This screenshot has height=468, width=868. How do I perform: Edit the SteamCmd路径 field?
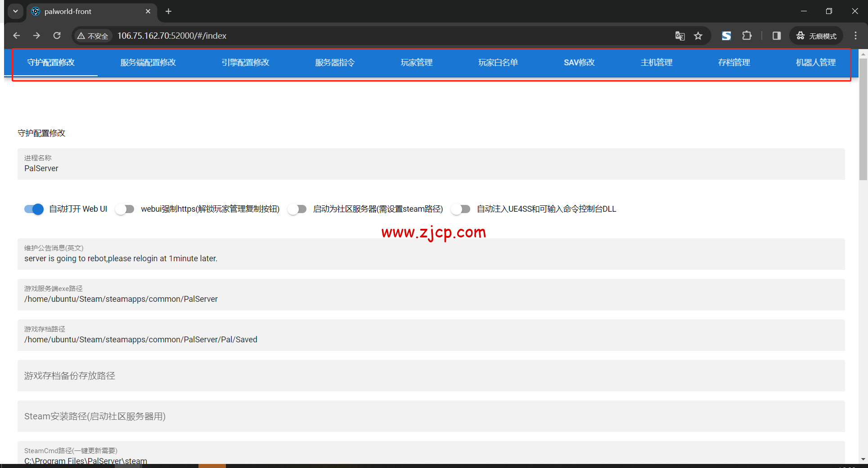point(431,453)
